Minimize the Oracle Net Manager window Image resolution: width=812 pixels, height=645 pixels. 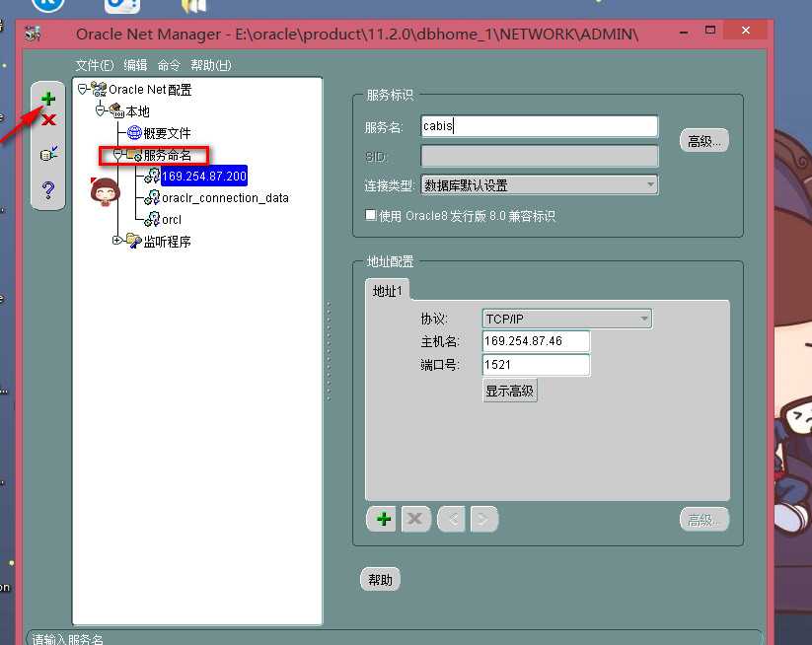pyautogui.click(x=684, y=31)
